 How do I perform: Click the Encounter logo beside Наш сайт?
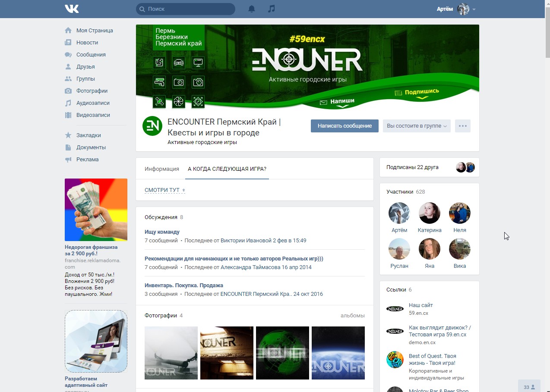[x=395, y=309]
